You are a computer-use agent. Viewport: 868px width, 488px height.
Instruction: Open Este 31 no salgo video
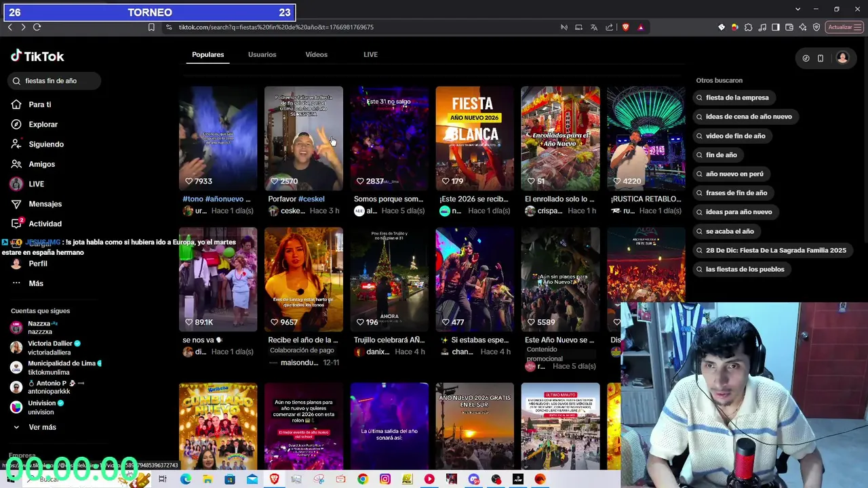point(389,138)
